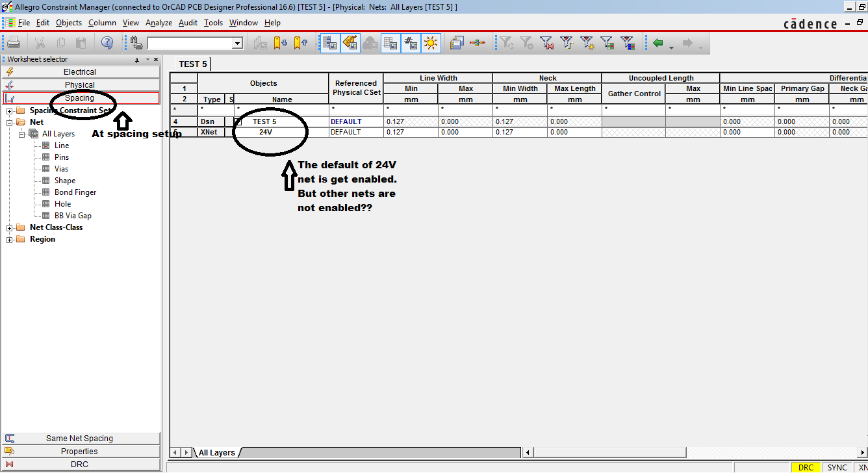Screen dimensions: 868x473
Task: Click the green back arrow icon
Action: [x=658, y=43]
